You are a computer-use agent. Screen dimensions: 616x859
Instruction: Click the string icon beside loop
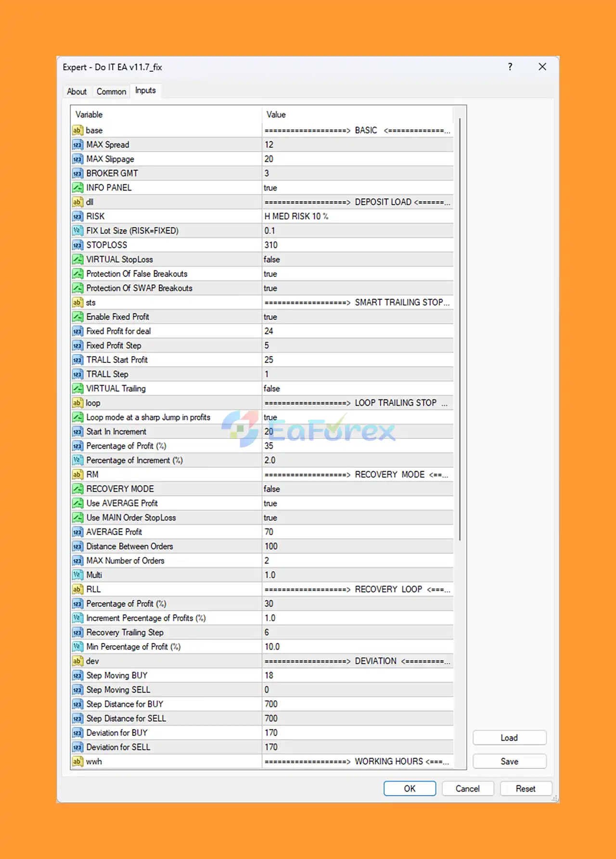tap(77, 403)
